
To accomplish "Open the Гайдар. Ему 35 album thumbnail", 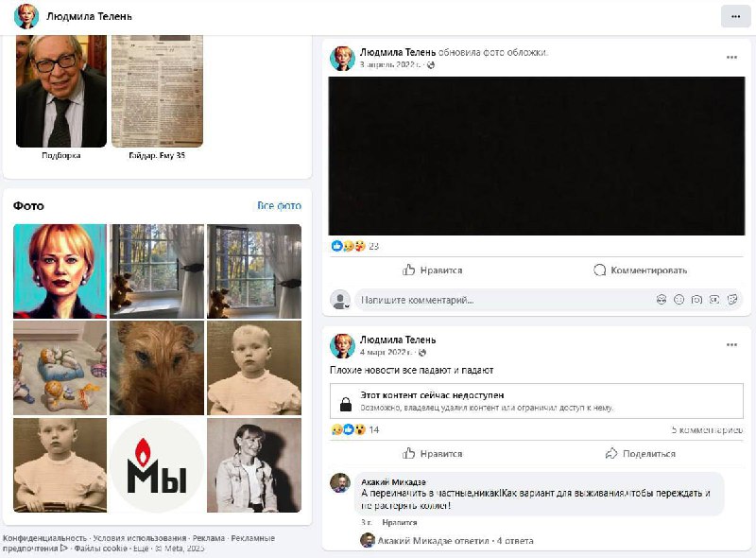I will (157, 91).
